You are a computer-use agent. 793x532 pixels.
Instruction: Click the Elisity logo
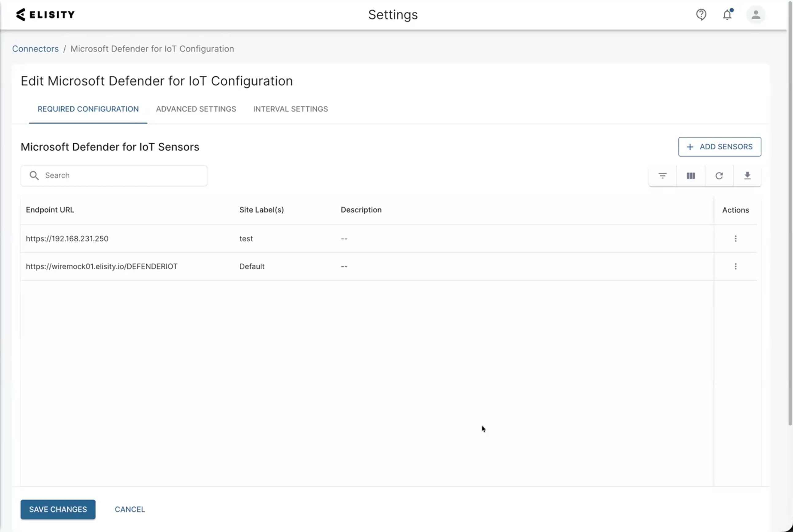point(45,15)
